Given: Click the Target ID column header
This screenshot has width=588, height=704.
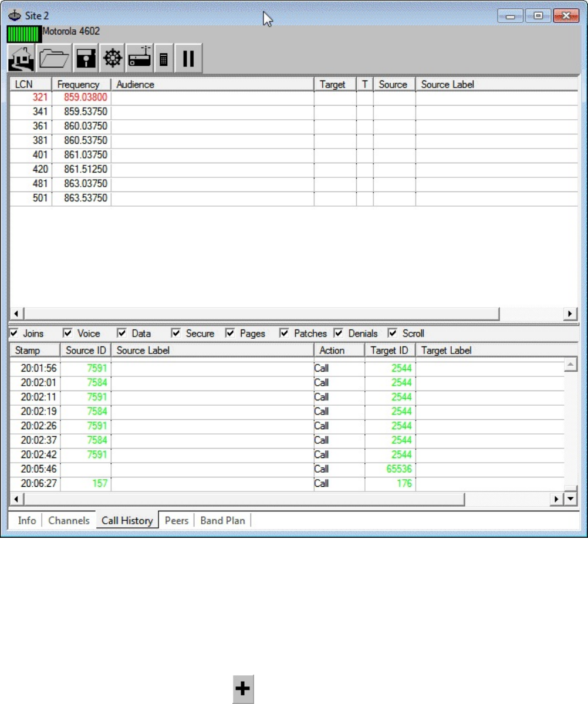Looking at the screenshot, I should pos(390,350).
